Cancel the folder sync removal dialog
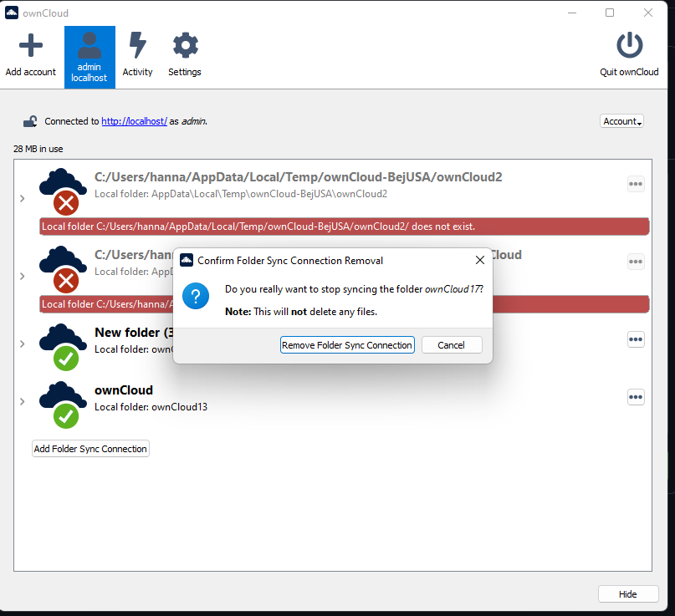 pyautogui.click(x=452, y=344)
